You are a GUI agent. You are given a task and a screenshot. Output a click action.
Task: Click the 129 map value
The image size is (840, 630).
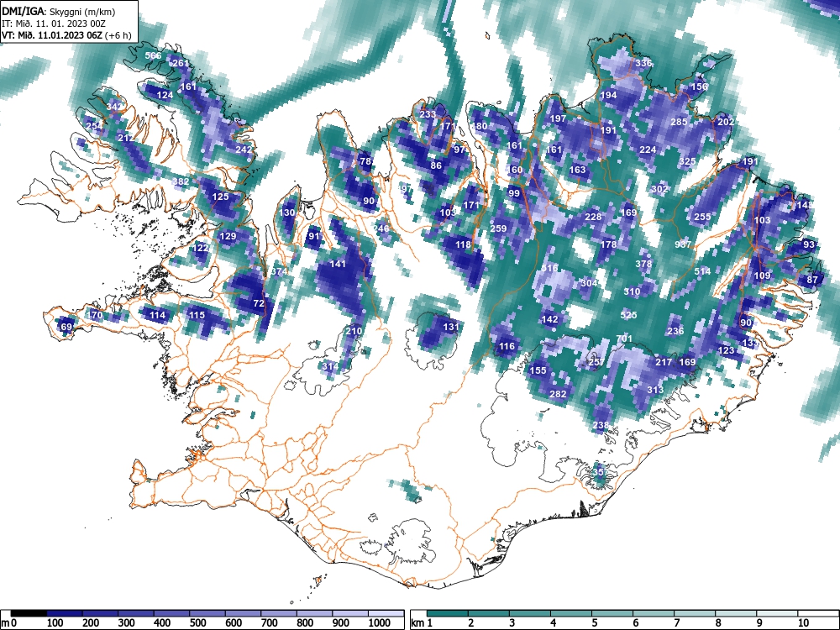pyautogui.click(x=228, y=236)
